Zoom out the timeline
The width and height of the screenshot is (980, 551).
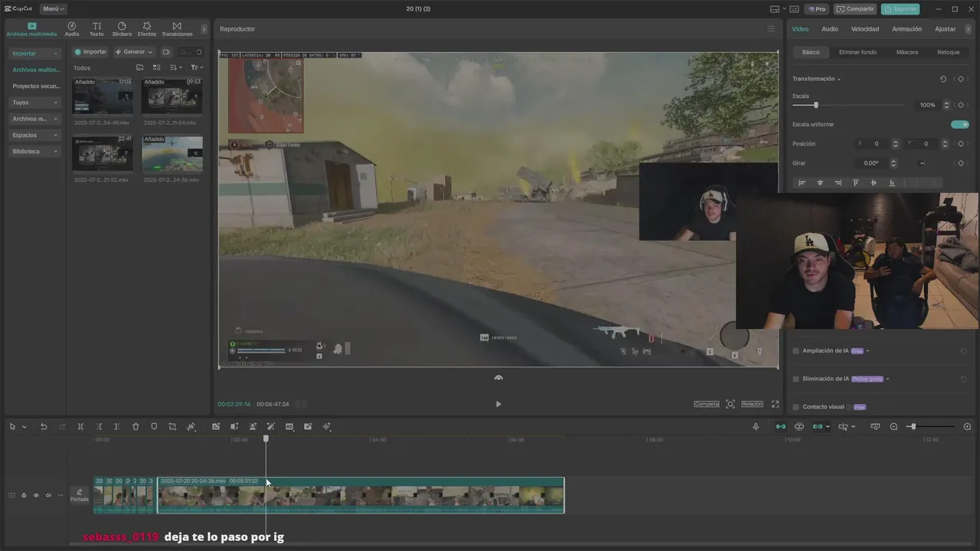(x=893, y=426)
